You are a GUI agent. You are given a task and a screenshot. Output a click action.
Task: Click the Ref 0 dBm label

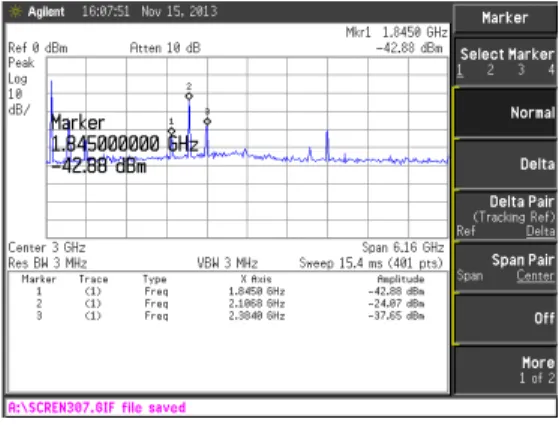(38, 48)
